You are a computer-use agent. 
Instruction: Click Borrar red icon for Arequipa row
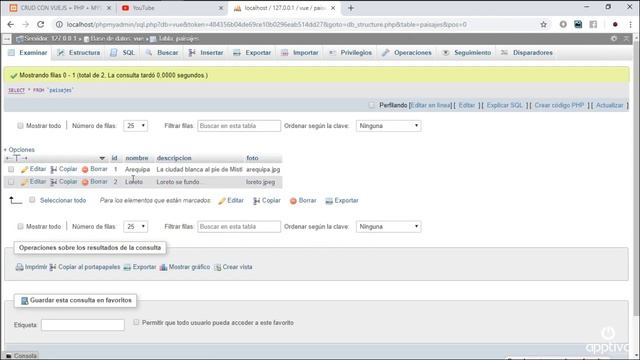tap(85, 169)
